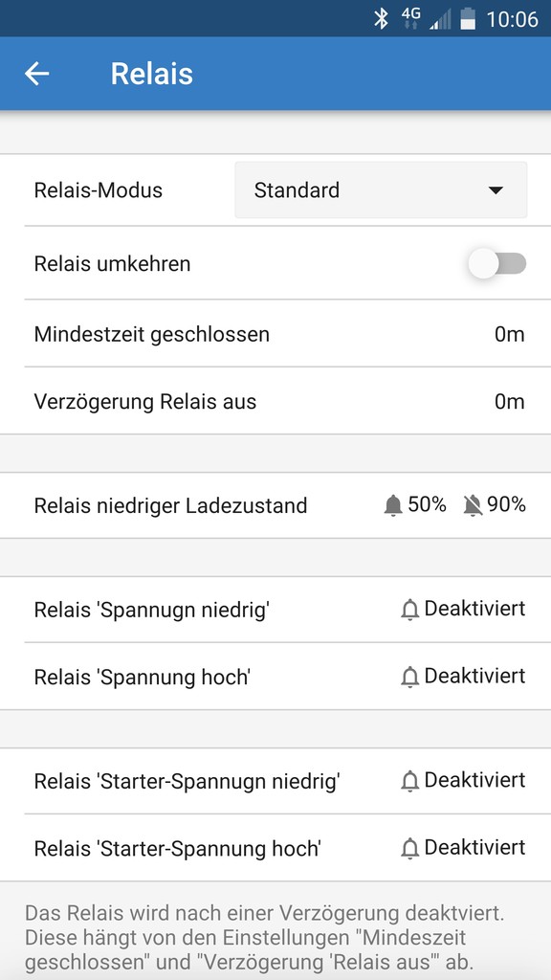Click bell icon for 'Spannung hoch' relay
Image resolution: width=551 pixels, height=980 pixels.
(409, 677)
